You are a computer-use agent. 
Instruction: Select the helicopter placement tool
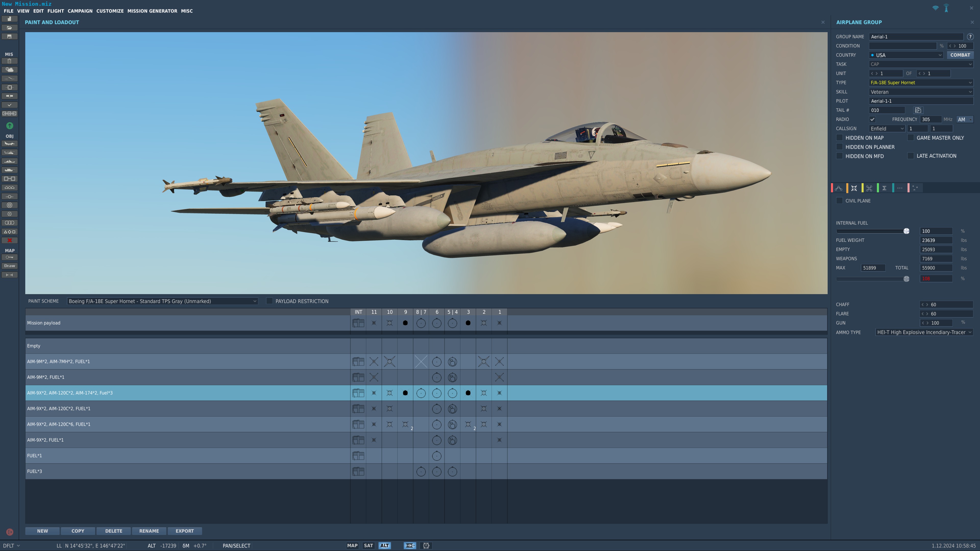tap(9, 152)
